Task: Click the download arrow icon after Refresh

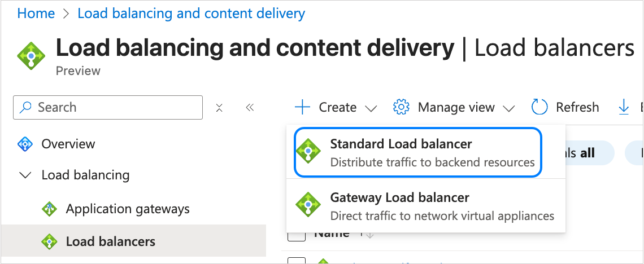Action: [x=624, y=107]
